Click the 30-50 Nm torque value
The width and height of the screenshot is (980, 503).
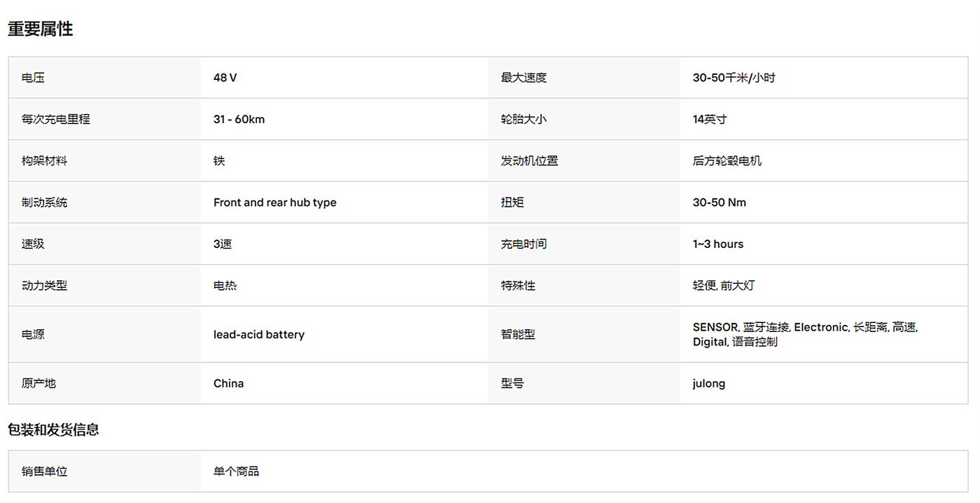coord(720,202)
